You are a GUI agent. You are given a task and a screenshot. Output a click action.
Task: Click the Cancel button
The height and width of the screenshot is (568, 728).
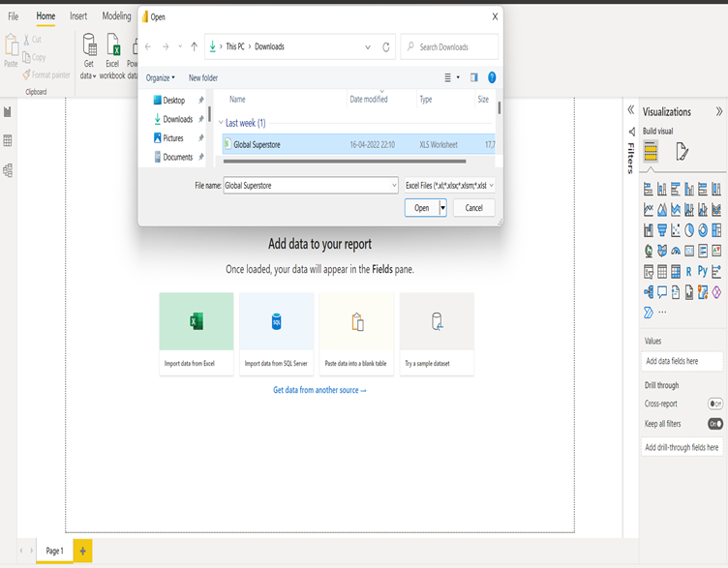point(474,208)
